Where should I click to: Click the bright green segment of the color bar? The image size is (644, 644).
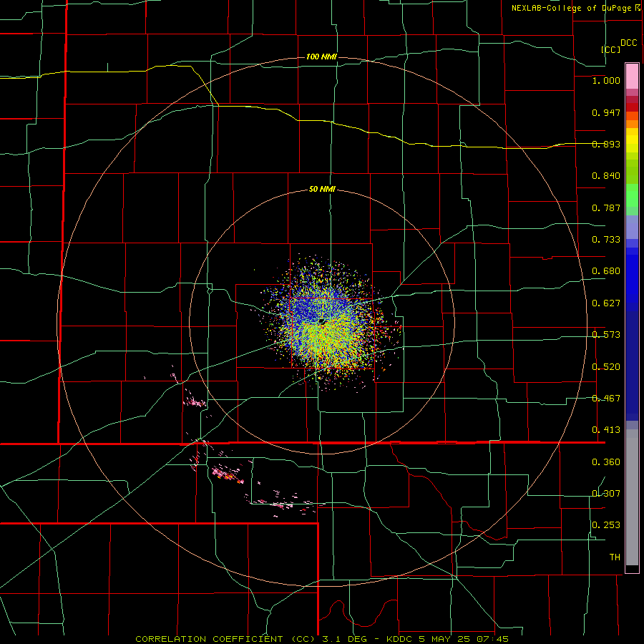tap(632, 195)
